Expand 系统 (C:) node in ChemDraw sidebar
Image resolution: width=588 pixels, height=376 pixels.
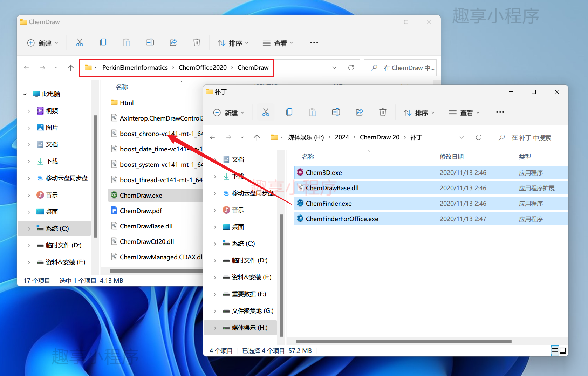(x=29, y=228)
